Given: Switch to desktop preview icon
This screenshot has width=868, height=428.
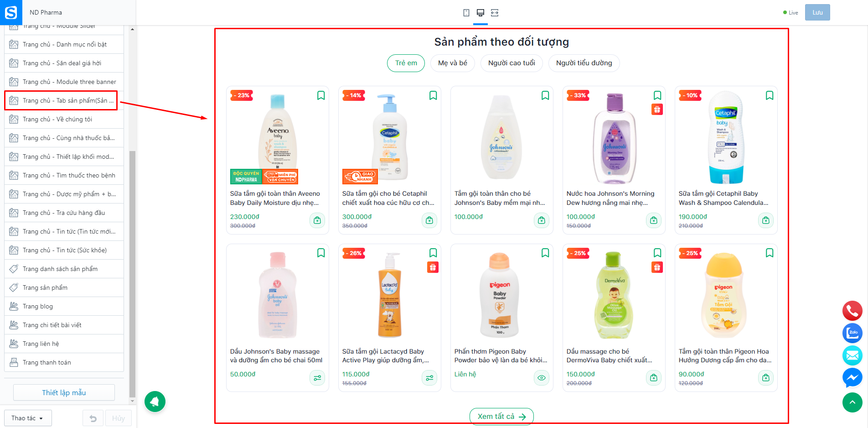Looking at the screenshot, I should coord(480,13).
